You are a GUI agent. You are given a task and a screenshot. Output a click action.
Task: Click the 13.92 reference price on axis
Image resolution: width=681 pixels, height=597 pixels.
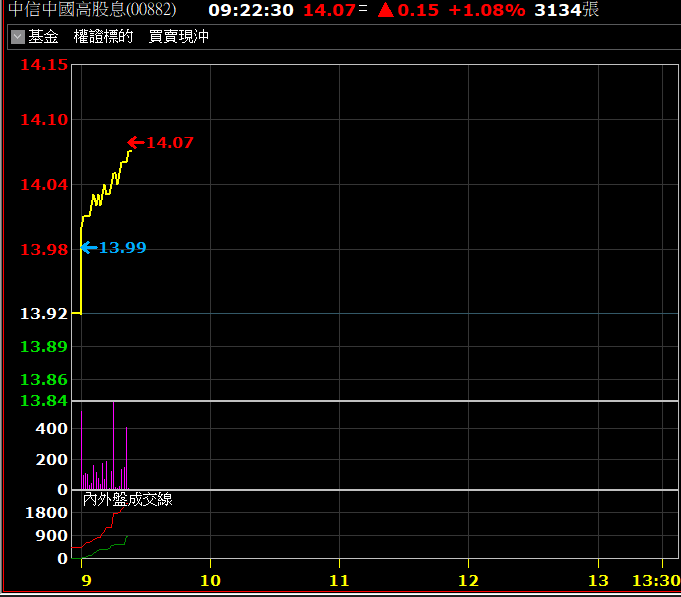click(x=44, y=313)
